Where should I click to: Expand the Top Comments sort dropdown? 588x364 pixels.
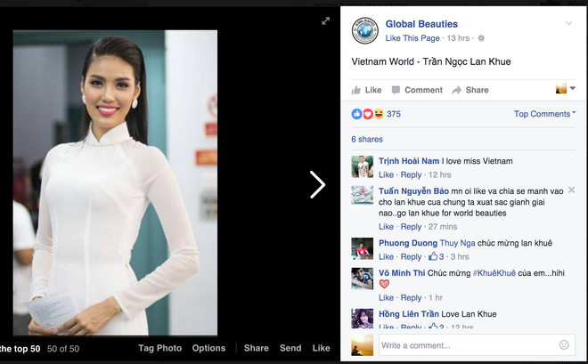tap(544, 114)
